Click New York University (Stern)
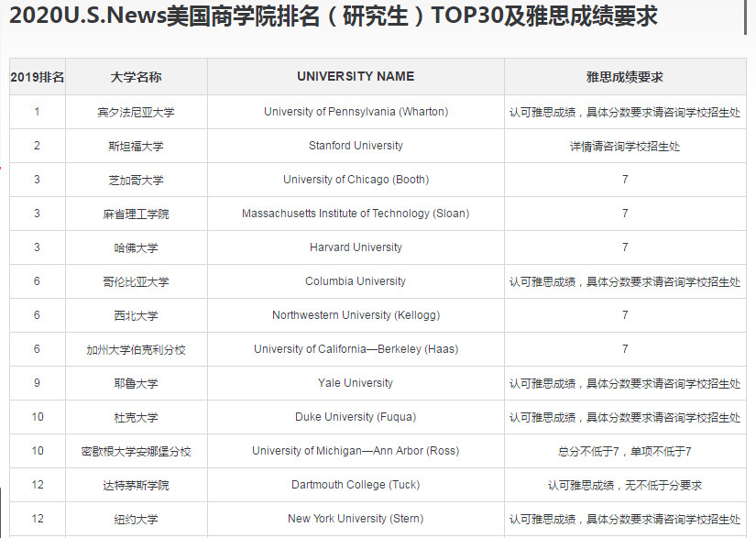Viewport: 756px width, 538px height. point(356,518)
